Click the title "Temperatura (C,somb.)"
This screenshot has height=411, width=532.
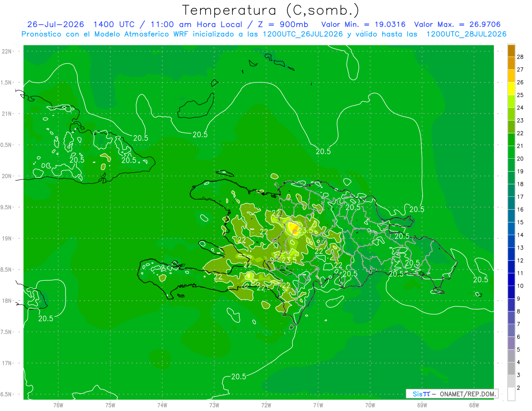tap(270, 10)
